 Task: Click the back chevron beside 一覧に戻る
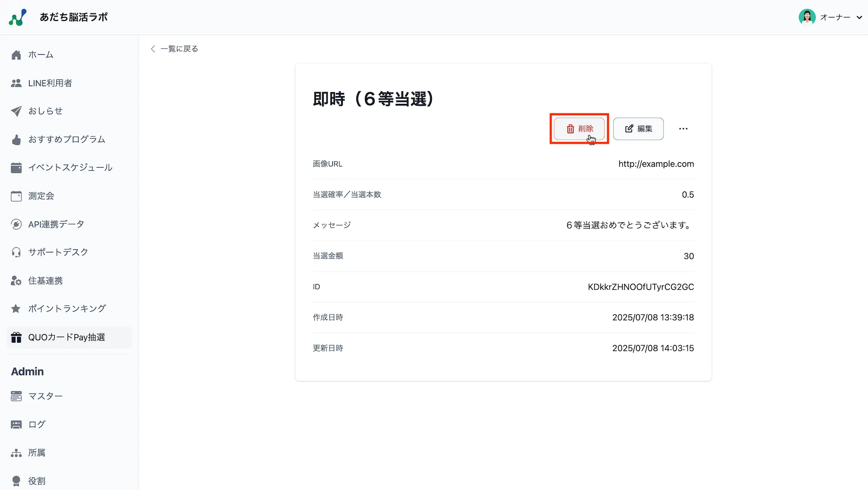153,49
